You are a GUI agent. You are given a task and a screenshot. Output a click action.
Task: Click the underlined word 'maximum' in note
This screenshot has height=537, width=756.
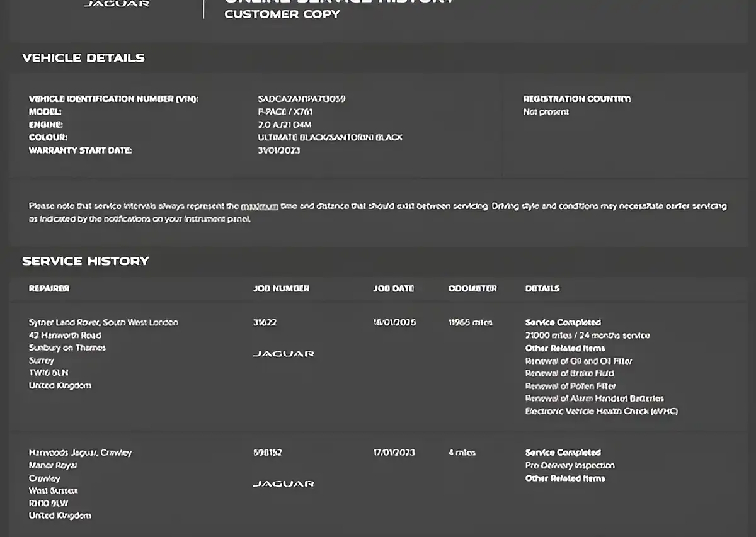pos(260,206)
